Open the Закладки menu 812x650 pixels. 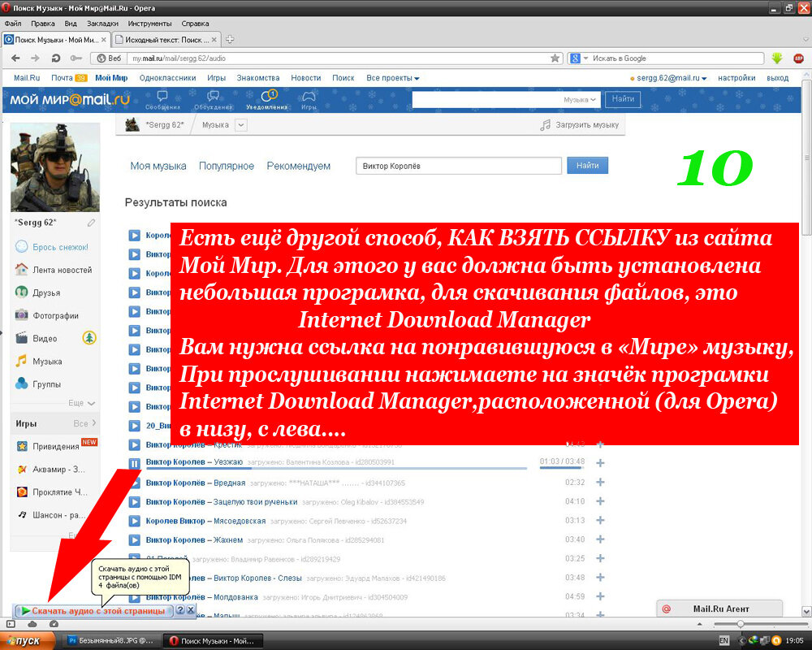coord(102,24)
